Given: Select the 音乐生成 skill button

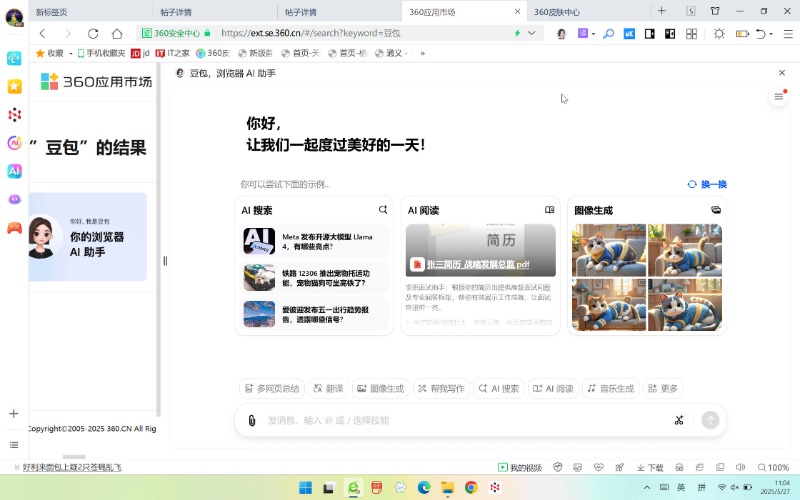Looking at the screenshot, I should 610,388.
